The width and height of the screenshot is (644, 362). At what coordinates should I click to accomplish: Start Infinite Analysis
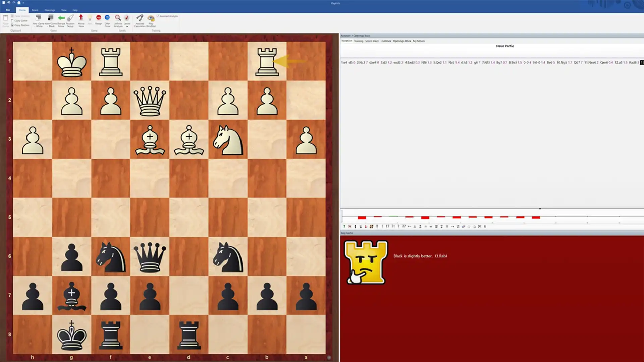coord(118,21)
